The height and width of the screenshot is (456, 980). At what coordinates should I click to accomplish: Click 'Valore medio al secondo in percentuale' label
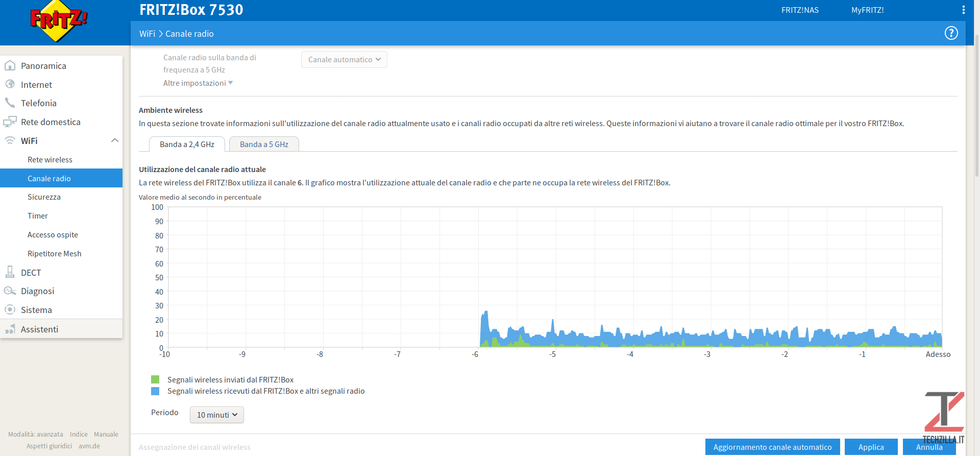click(x=200, y=197)
